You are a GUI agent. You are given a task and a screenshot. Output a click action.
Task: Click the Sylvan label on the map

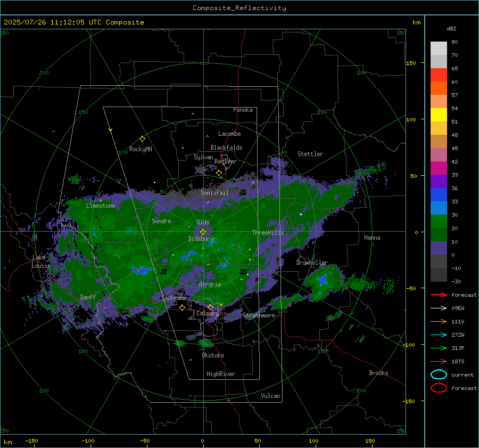pos(203,157)
